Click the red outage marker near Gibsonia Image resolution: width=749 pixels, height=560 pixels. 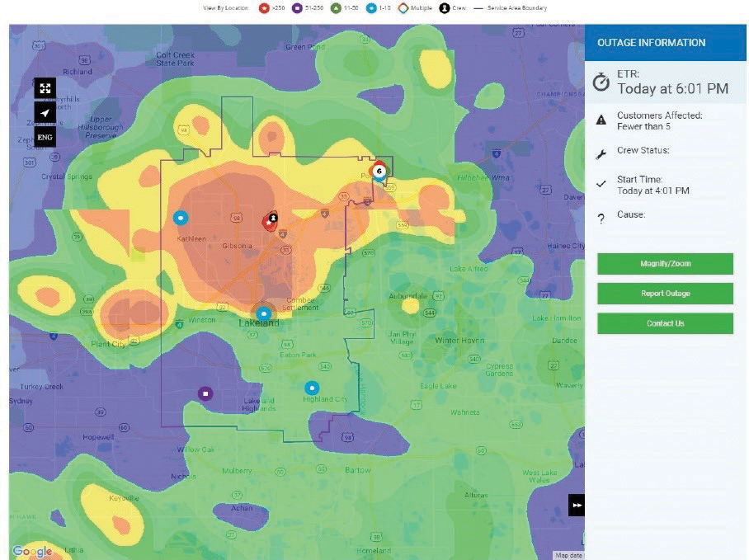(x=270, y=223)
